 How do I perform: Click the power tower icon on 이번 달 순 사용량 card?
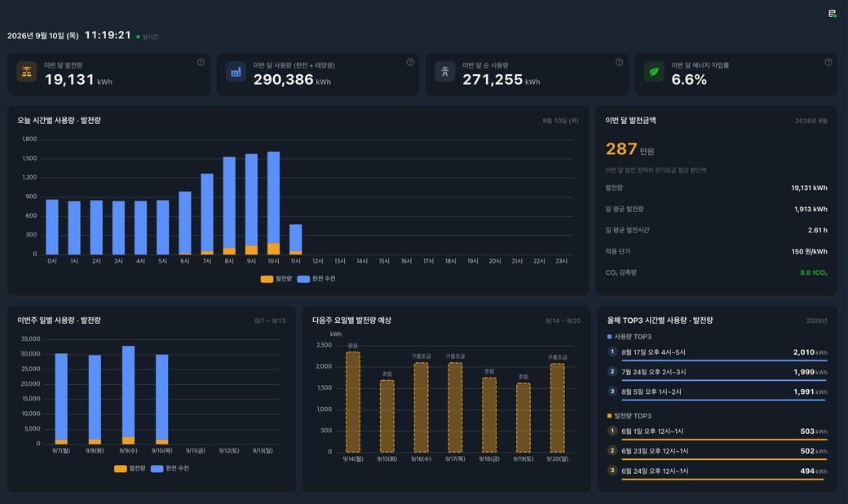point(445,72)
